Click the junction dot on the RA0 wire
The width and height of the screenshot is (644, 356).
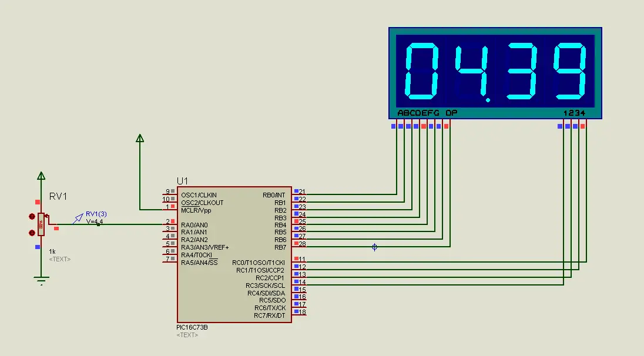(98, 224)
